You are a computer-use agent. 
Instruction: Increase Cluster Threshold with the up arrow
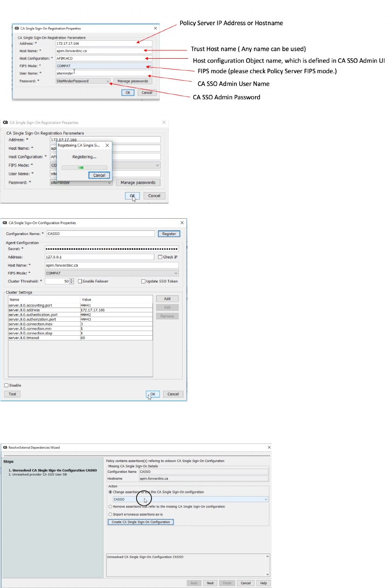pos(71,280)
